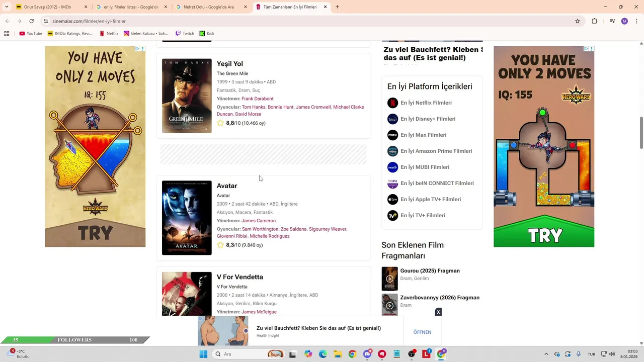Viewport: 644px width, 362px height.
Task: Click the Disney+ platform icon
Action: 392,119
